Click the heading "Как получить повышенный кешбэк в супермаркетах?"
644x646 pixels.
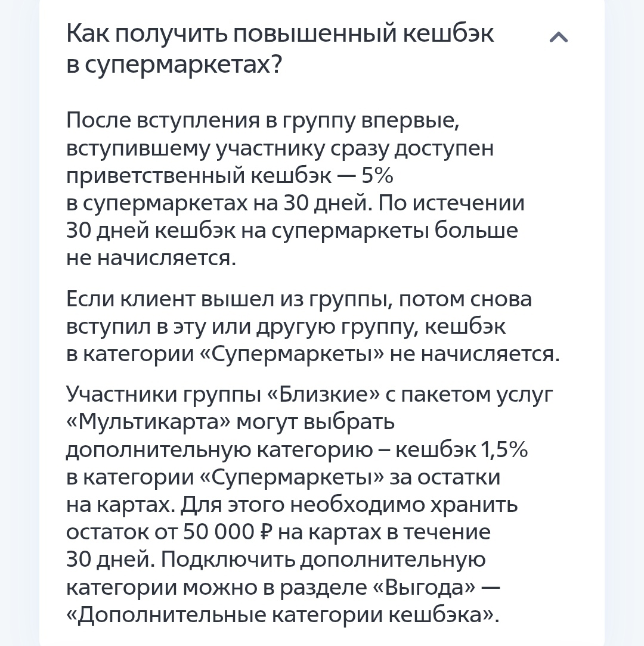point(280,49)
